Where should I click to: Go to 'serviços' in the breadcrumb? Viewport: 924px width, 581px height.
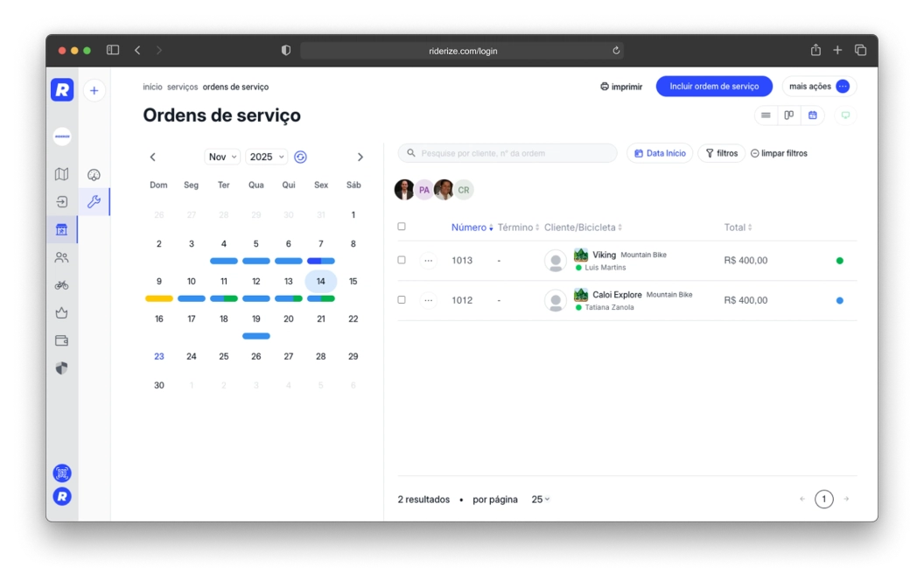click(x=182, y=87)
